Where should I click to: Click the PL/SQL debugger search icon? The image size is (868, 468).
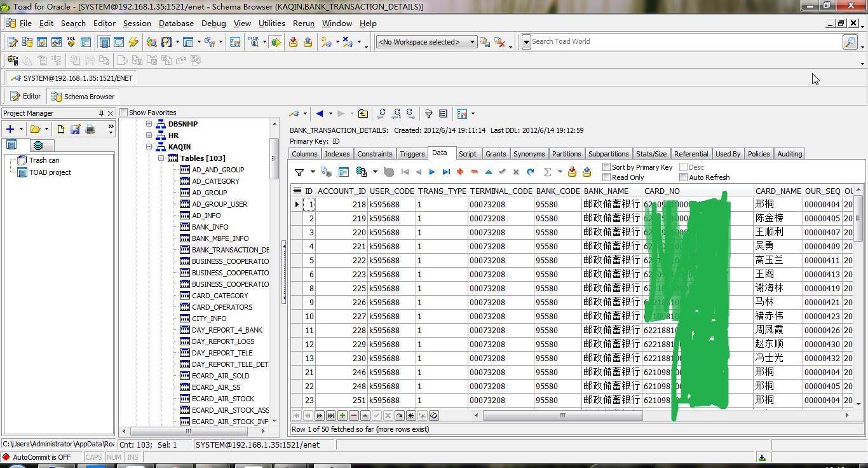pyautogui.click(x=254, y=42)
